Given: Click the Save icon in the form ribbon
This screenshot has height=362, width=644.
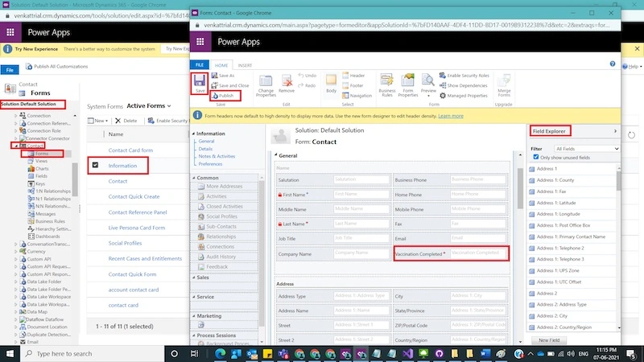Looking at the screenshot, I should coord(200,83).
